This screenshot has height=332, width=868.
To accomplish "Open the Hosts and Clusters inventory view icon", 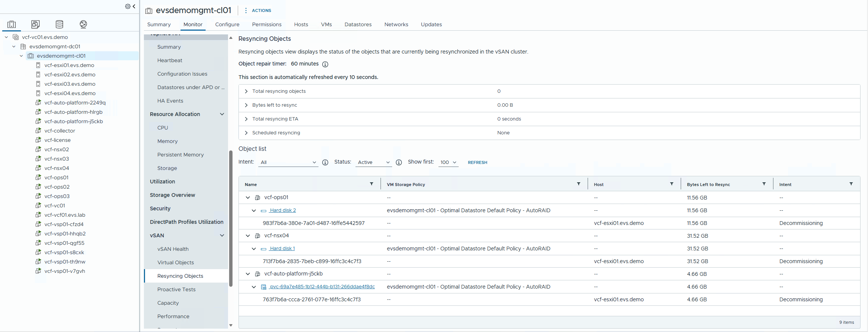I will [12, 24].
